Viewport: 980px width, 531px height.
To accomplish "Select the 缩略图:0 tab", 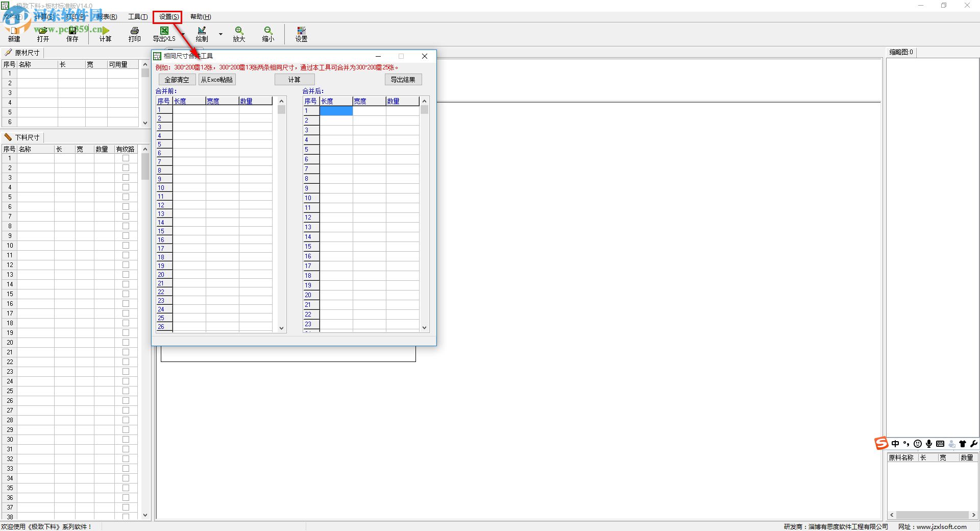I will 901,52.
